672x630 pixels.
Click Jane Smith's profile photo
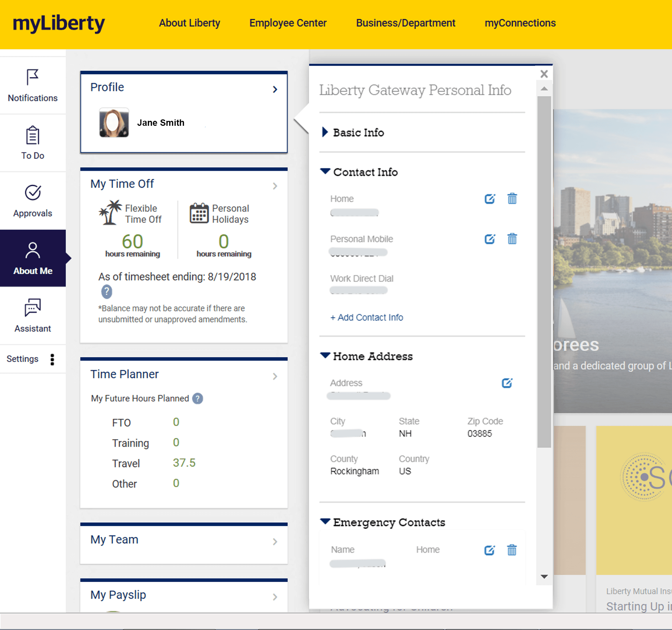tap(114, 123)
